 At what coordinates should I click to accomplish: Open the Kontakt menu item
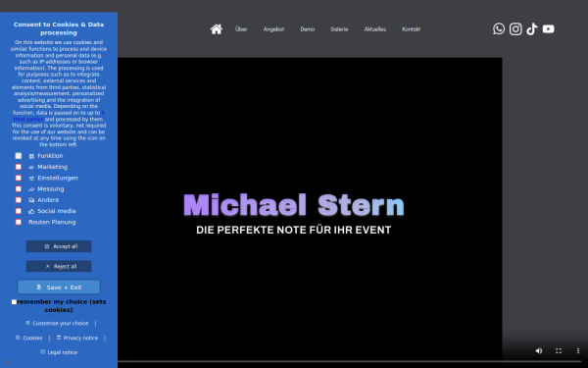point(411,28)
